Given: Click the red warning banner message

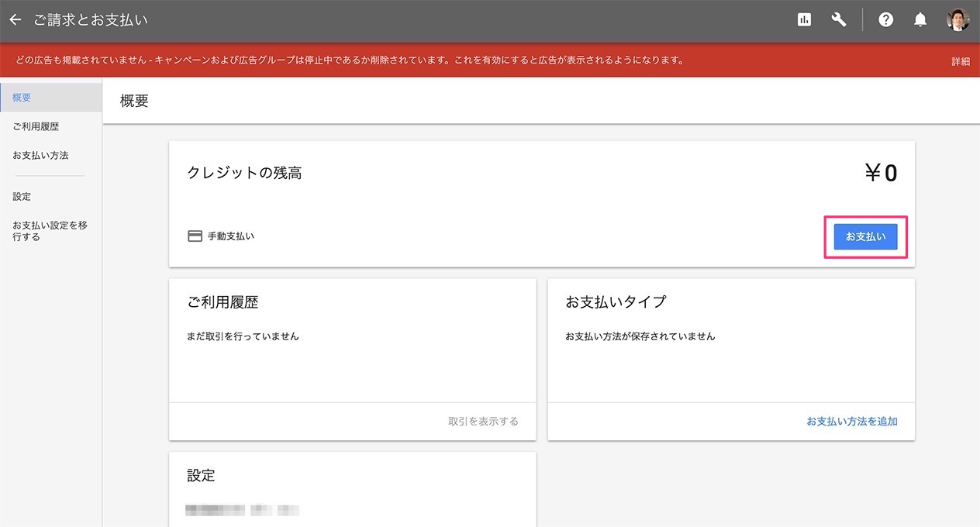Looking at the screenshot, I should coord(350,60).
